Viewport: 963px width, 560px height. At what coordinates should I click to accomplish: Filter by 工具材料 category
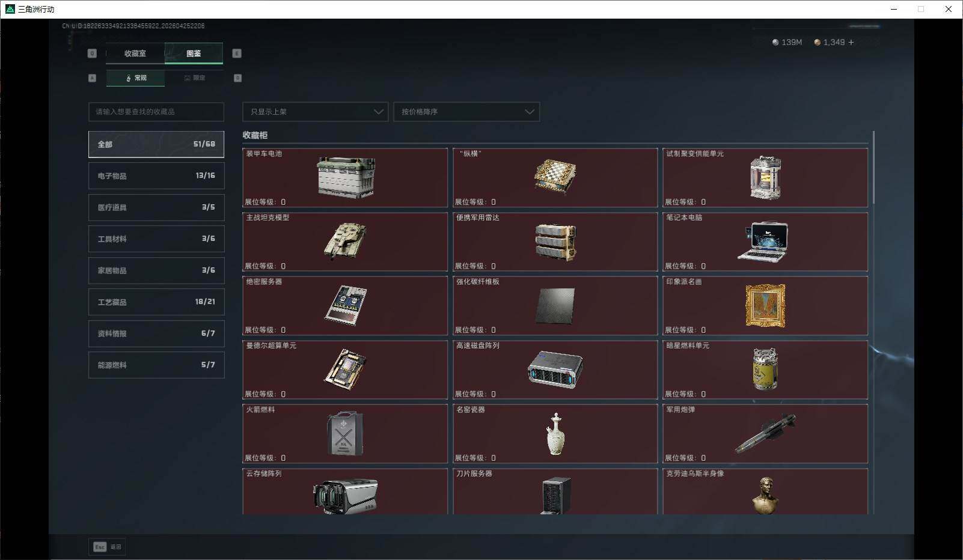156,239
